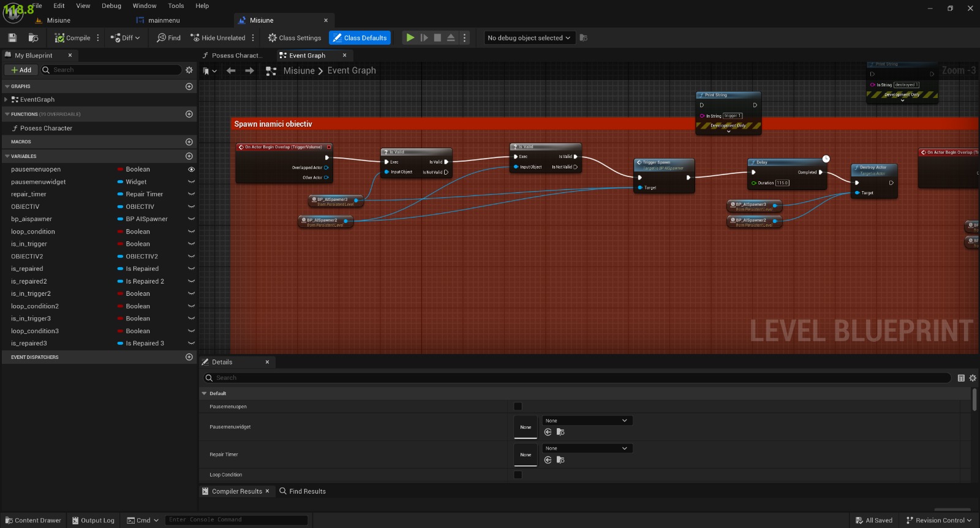980x528 pixels.
Task: Toggle visibility eye of bp_aispawner variable
Action: point(191,219)
